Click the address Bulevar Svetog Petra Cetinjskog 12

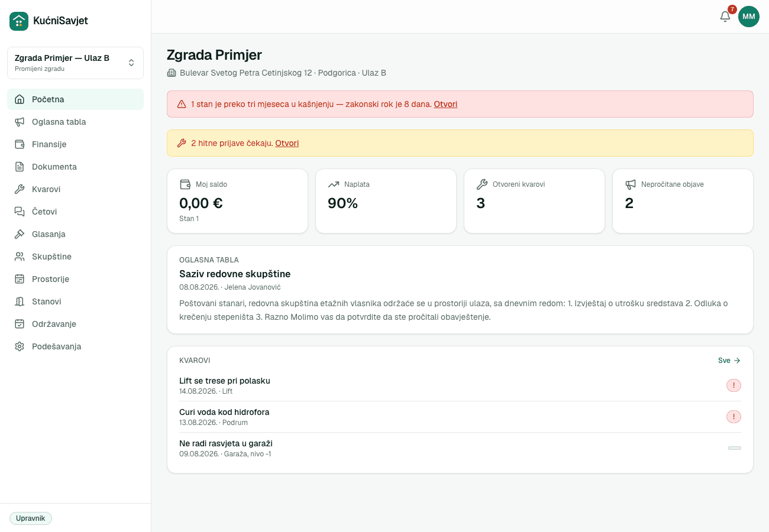(245, 73)
